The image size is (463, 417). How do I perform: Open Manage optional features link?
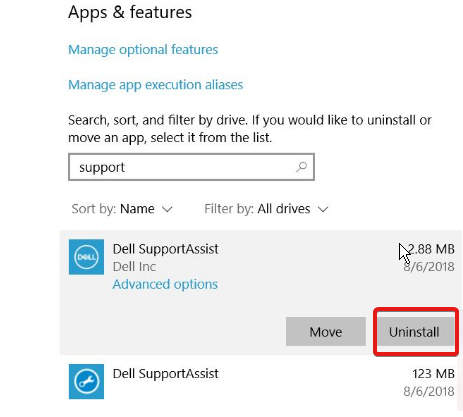pos(143,50)
